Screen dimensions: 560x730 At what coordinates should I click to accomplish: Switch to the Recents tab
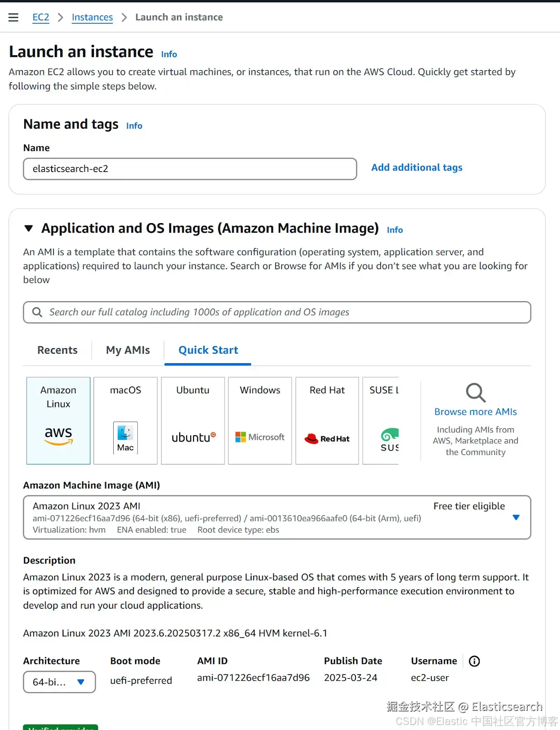tap(58, 350)
